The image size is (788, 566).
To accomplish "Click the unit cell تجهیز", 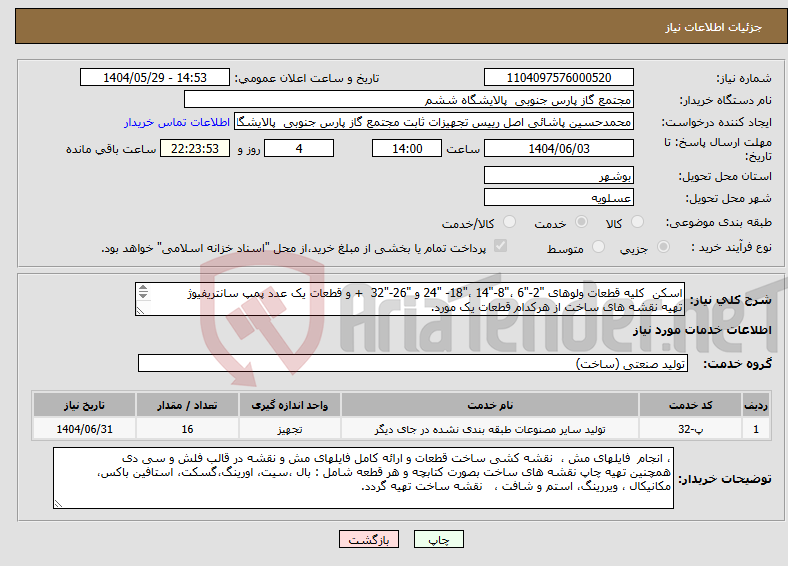I will pos(289,429).
